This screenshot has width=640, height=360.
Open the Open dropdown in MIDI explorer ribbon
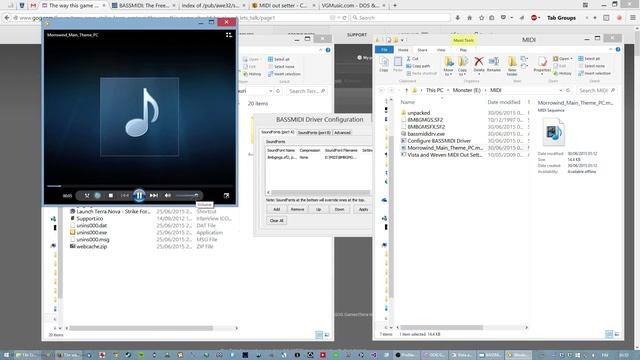coord(562,59)
